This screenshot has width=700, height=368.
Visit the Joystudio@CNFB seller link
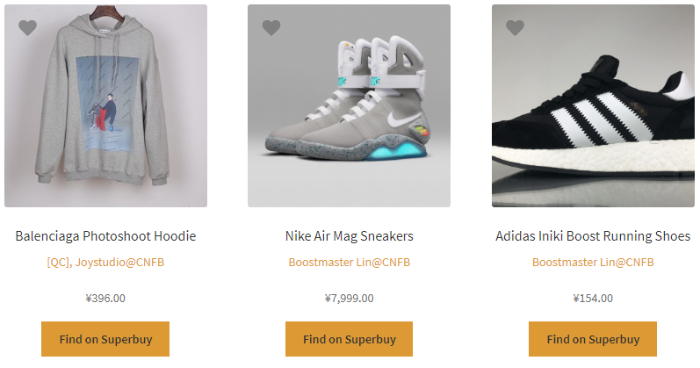coord(120,262)
